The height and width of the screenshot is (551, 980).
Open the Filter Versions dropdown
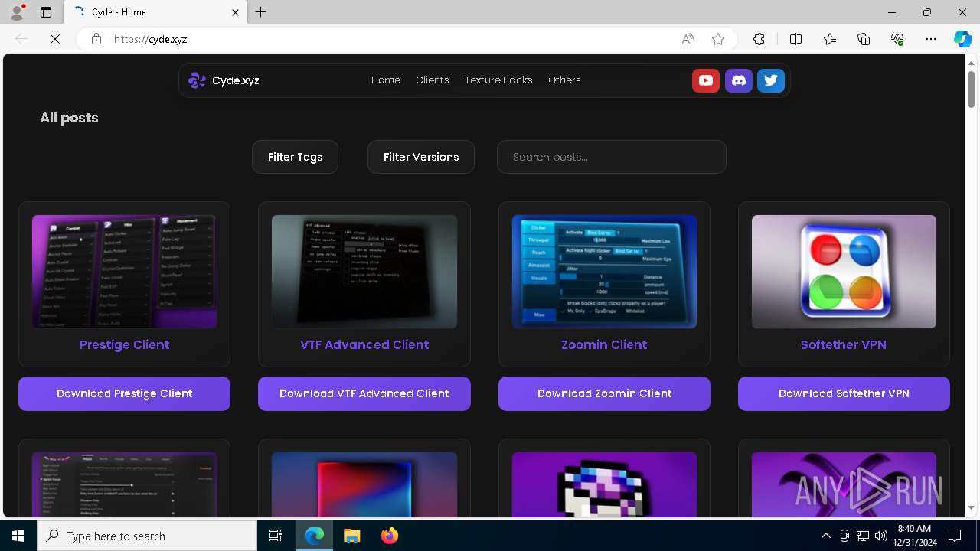click(x=421, y=157)
